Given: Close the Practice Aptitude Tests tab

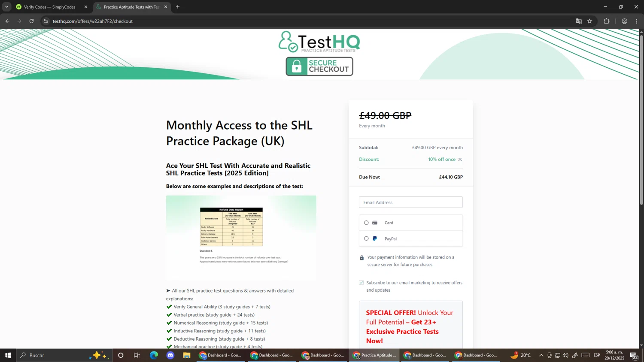Looking at the screenshot, I should tap(166, 7).
